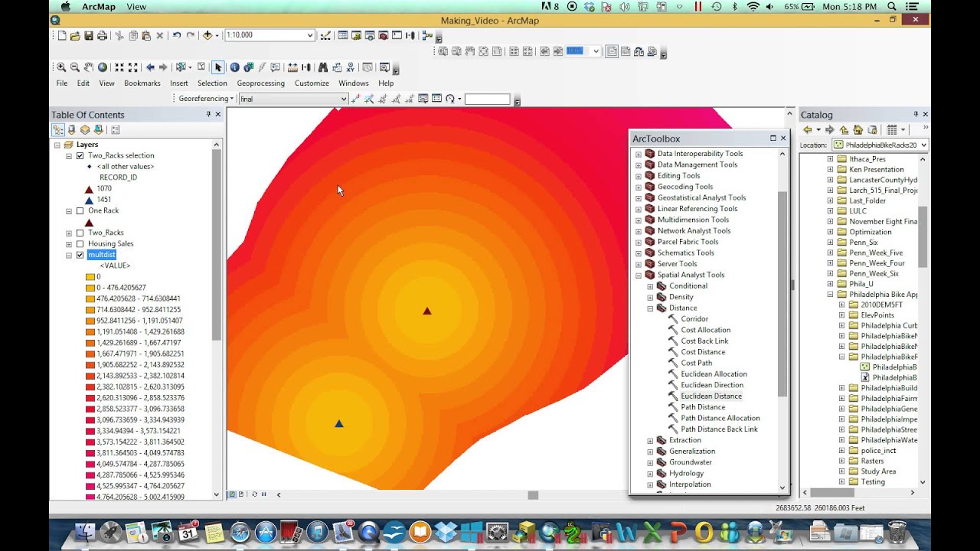Expand the Extraction toolset
980x551 pixels.
[x=650, y=441]
